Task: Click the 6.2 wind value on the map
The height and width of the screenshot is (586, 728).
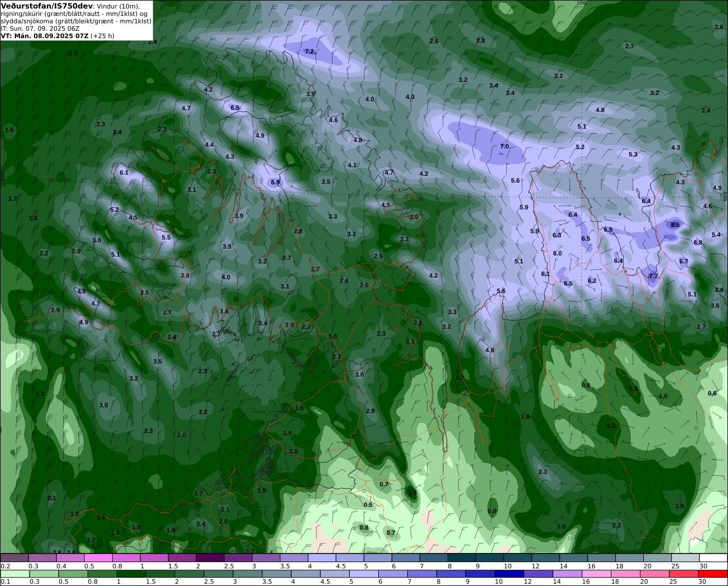Action: click(592, 280)
